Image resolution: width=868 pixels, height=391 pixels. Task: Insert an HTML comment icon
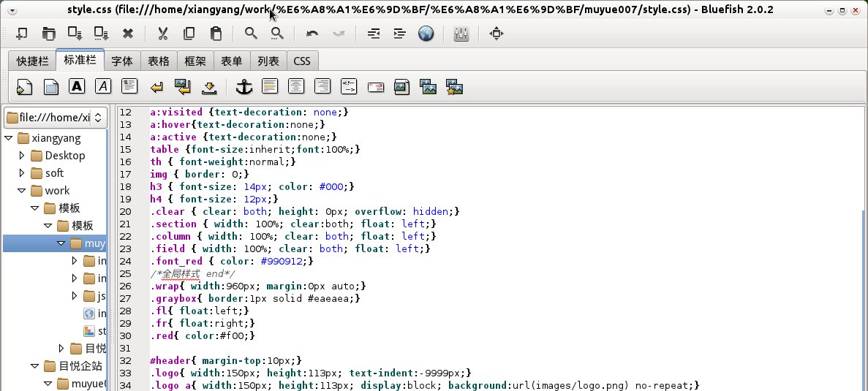tap(349, 86)
